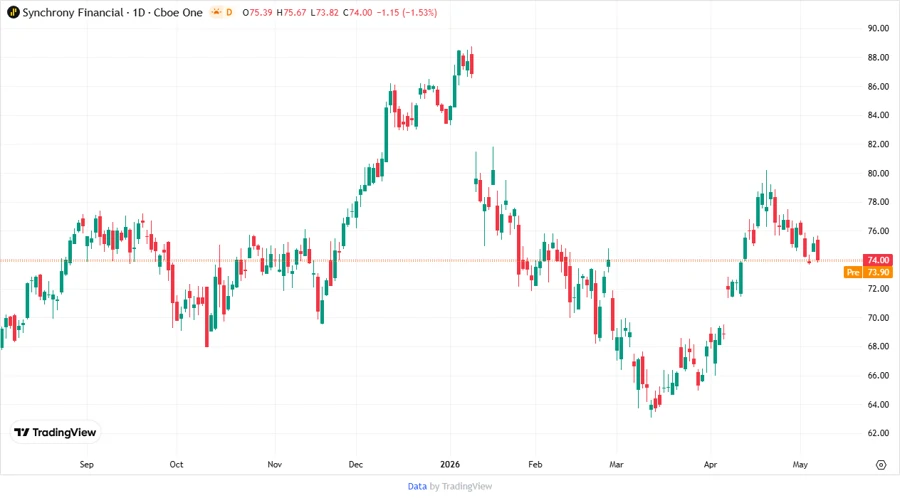Click the Feb time axis label
Image resolution: width=900 pixels, height=498 pixels.
coord(535,464)
